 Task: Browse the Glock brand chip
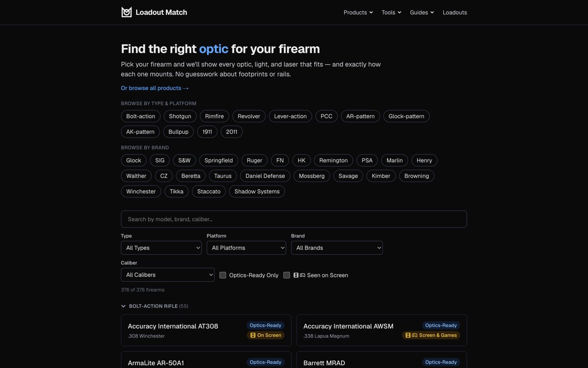[x=134, y=160]
